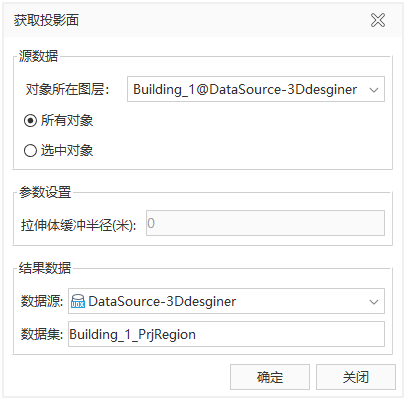The image size is (406, 400).
Task: Click the 关闭 button
Action: (356, 377)
